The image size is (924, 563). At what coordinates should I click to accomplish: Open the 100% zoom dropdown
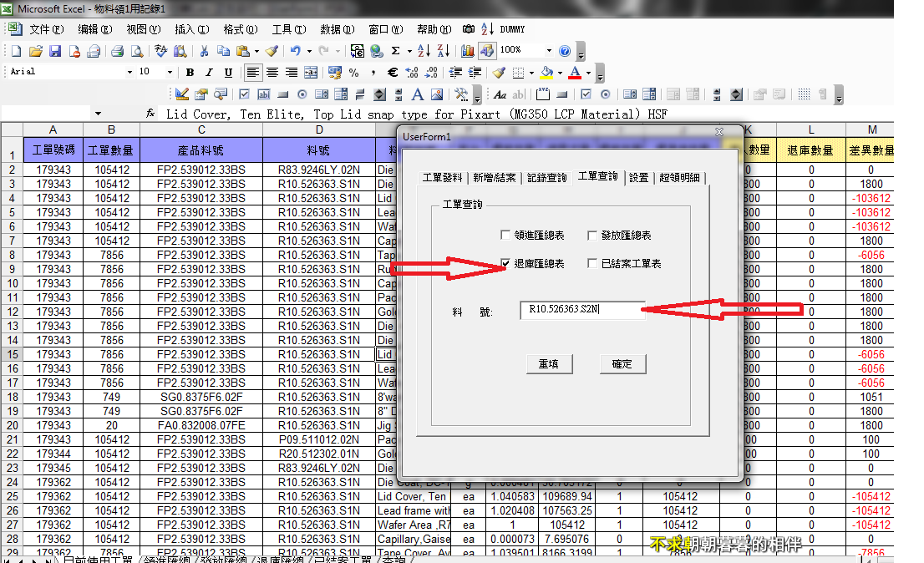pos(549,51)
